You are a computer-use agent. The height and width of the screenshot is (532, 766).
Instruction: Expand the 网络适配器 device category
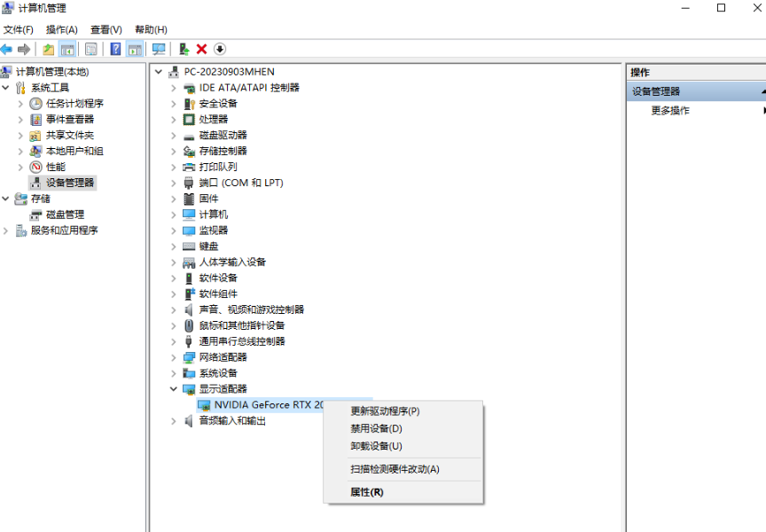pyautogui.click(x=174, y=357)
